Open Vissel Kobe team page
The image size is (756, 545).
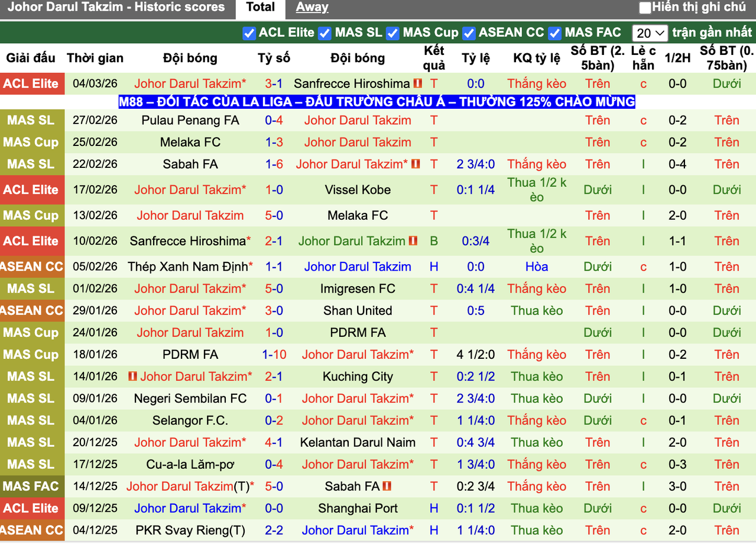click(x=358, y=190)
